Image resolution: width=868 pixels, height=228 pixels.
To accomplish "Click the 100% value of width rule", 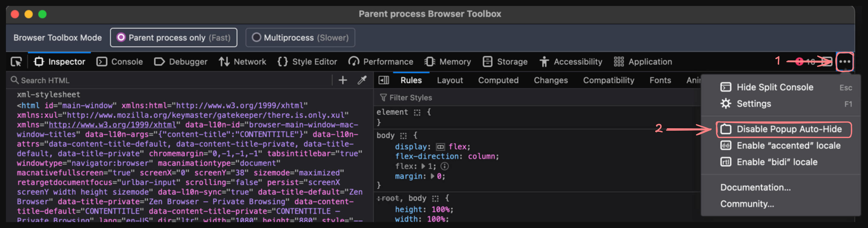I will (436, 219).
